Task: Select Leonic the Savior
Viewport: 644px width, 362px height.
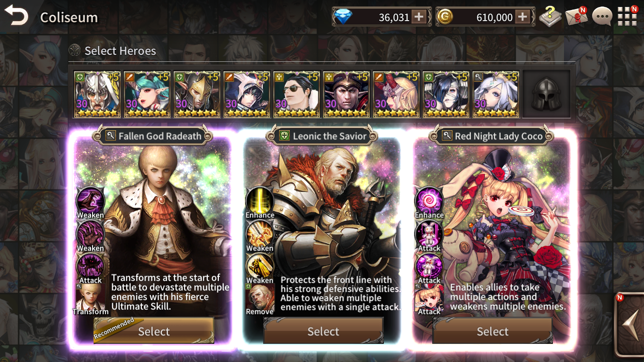Action: [324, 331]
